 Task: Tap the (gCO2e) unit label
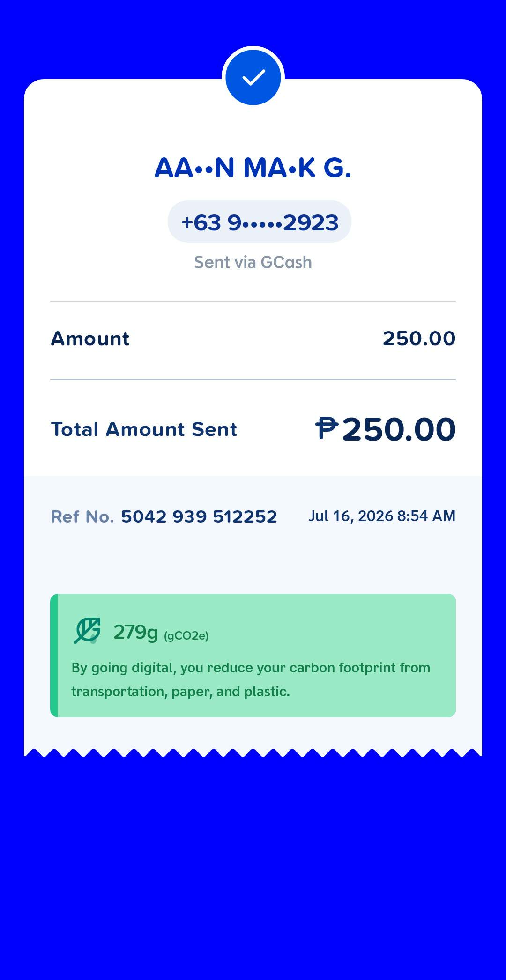(186, 635)
